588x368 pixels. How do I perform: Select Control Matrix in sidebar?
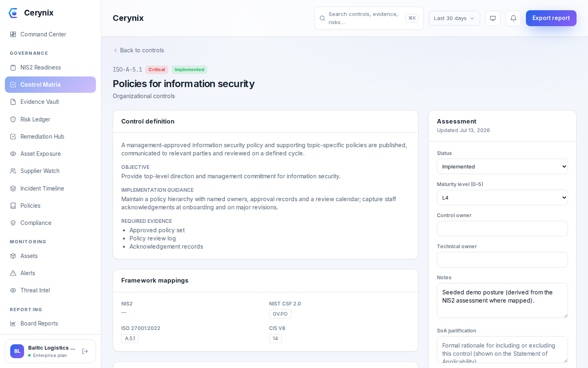pyautogui.click(x=50, y=85)
